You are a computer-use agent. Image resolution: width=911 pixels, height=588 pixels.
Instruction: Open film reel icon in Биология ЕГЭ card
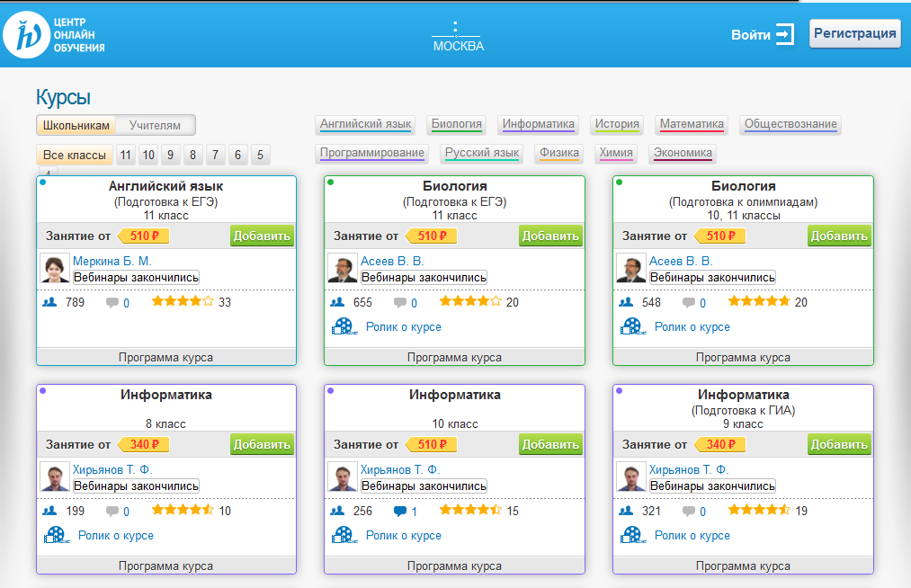[x=344, y=326]
